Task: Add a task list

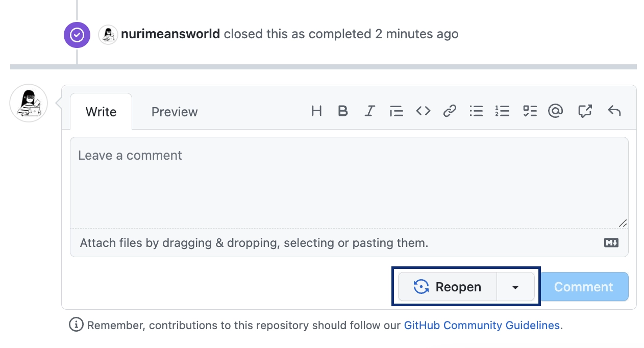Action: point(530,111)
